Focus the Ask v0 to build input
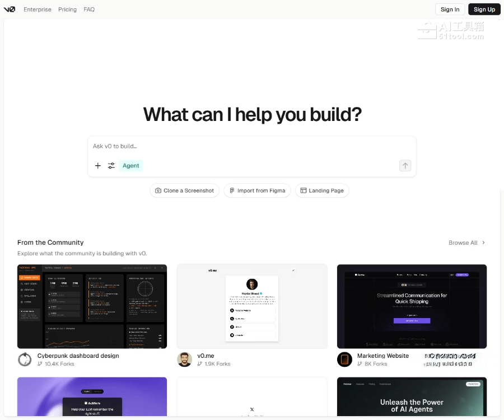 tap(252, 147)
